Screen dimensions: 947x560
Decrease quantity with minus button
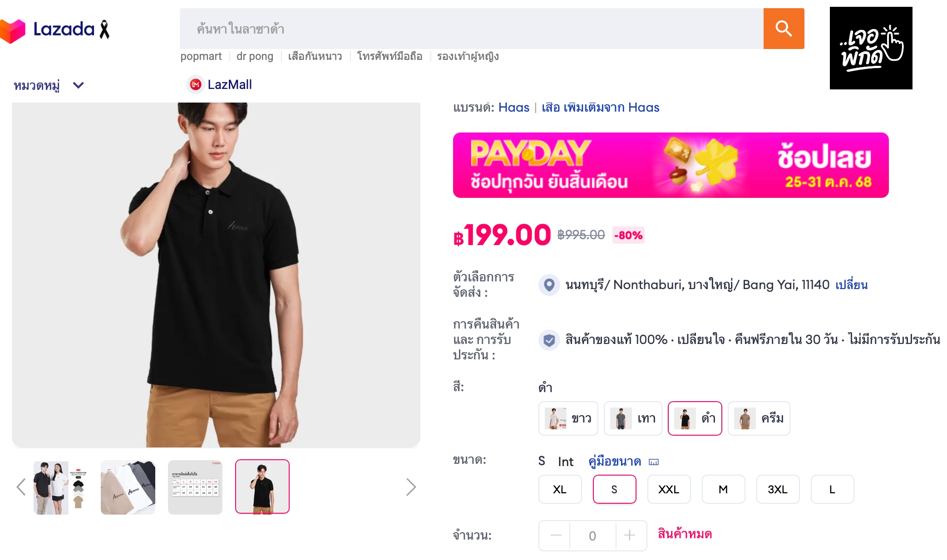(x=556, y=535)
